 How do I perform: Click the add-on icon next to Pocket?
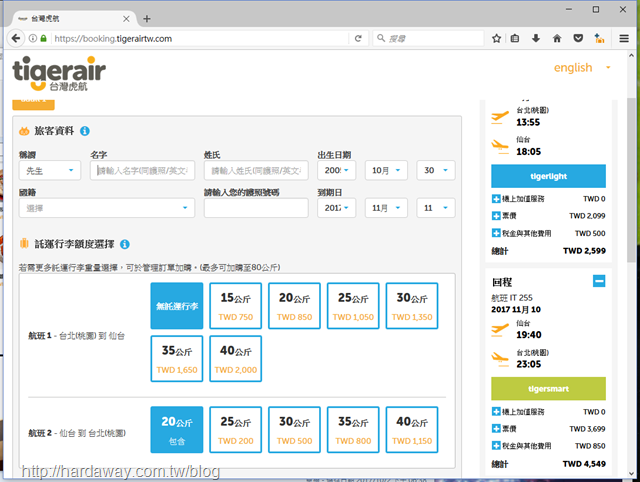click(599, 38)
